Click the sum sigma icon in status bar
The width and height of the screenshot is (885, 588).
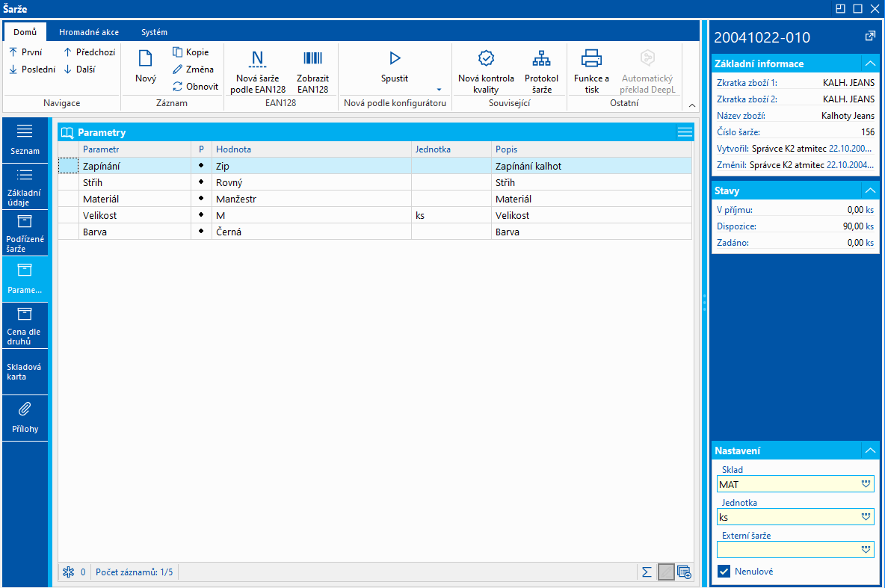pyautogui.click(x=647, y=572)
